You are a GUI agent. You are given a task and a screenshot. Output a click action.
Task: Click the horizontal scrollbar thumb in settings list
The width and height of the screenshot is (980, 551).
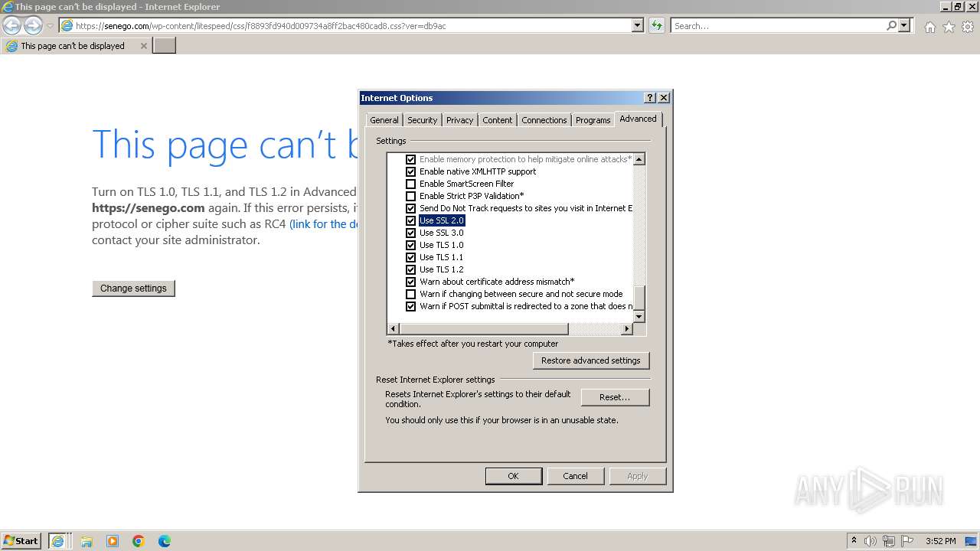[484, 328]
